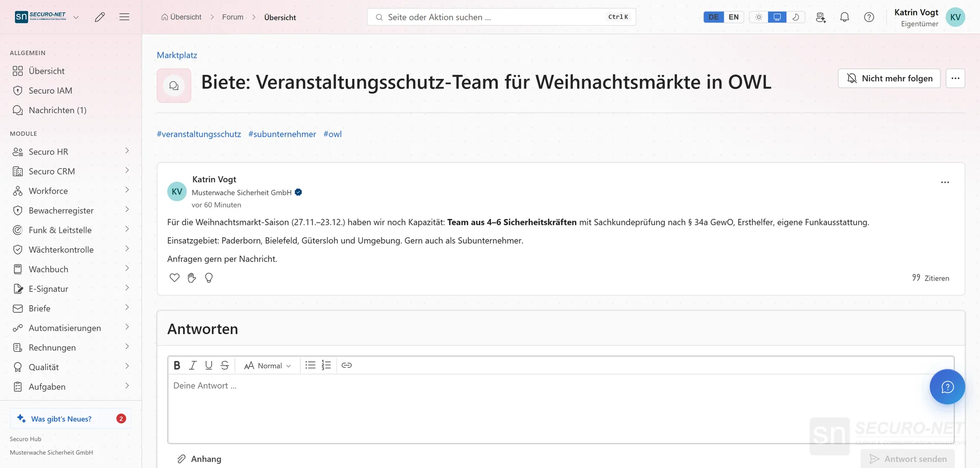Open the floating help chat button
This screenshot has height=468, width=980.
pyautogui.click(x=947, y=387)
